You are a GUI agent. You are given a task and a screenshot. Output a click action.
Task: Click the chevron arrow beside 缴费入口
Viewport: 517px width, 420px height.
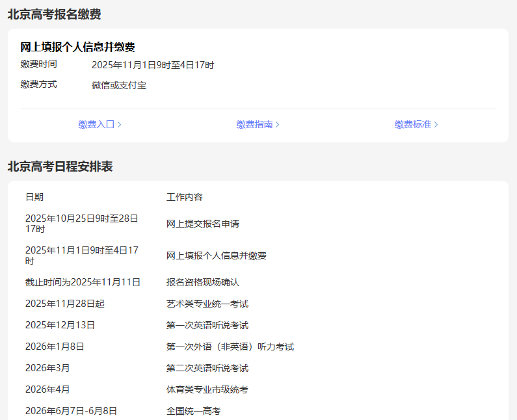pos(119,124)
